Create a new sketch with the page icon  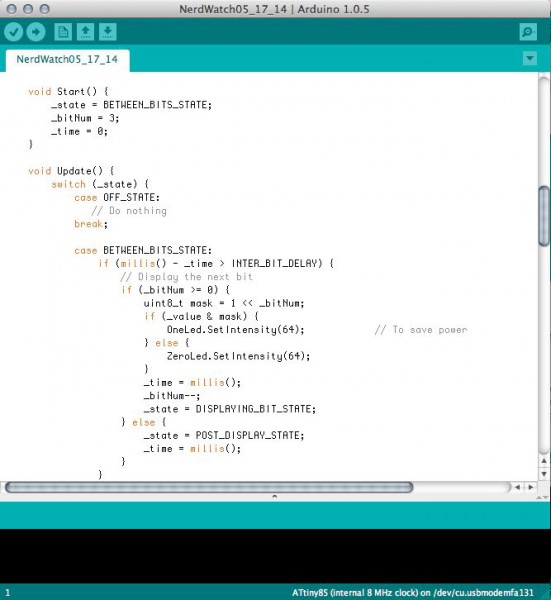pos(63,32)
